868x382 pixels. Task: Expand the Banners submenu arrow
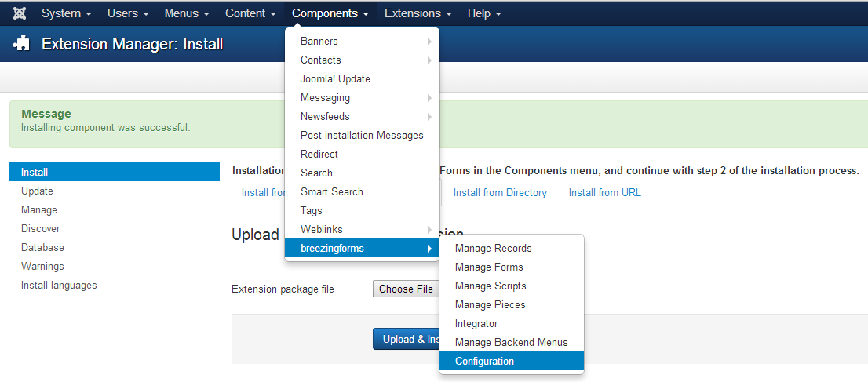coord(429,42)
